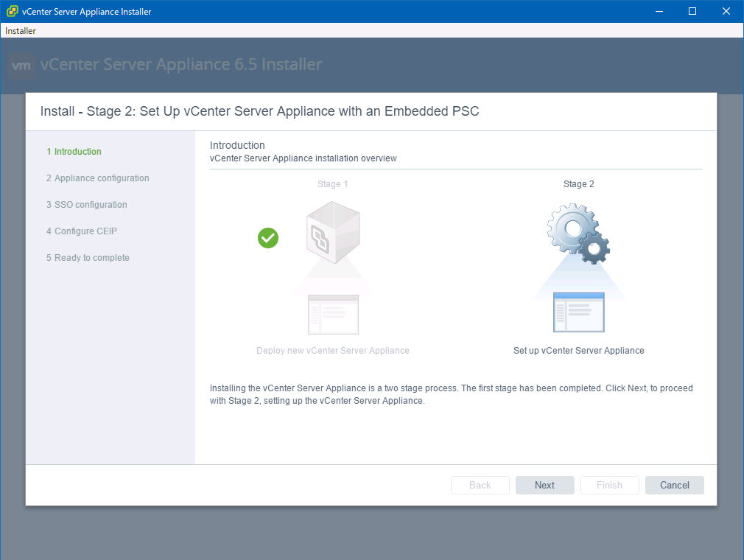Select step 1 Introduction in sidebar
Screen dimensions: 744x560
click(x=74, y=151)
